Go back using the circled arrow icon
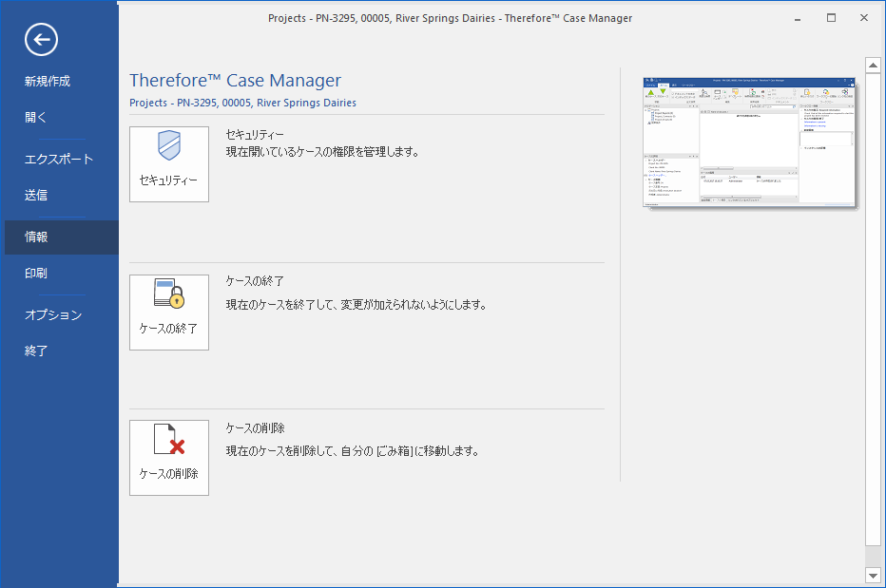Image resolution: width=886 pixels, height=588 pixels. point(41,40)
